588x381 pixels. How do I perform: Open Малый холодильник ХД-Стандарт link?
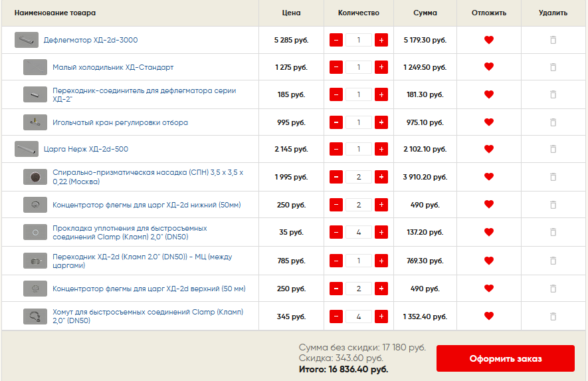[x=113, y=67]
